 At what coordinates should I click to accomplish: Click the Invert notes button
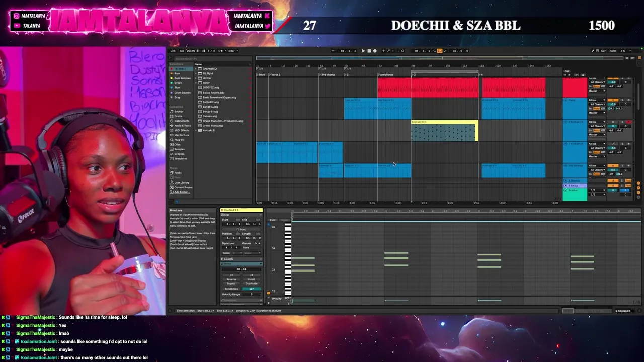(252, 279)
